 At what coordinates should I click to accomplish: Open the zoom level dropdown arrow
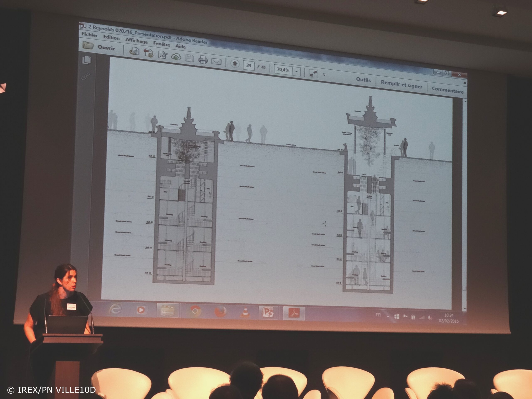pyautogui.click(x=296, y=71)
